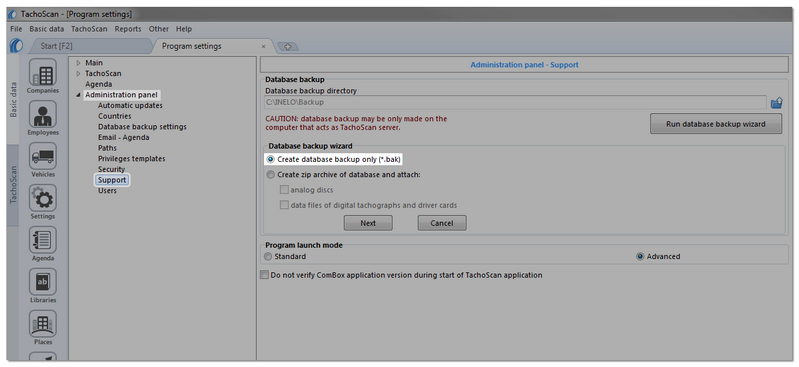This screenshot has width=799, height=367.
Task: Click the Administration panel - Support header
Action: click(x=524, y=65)
